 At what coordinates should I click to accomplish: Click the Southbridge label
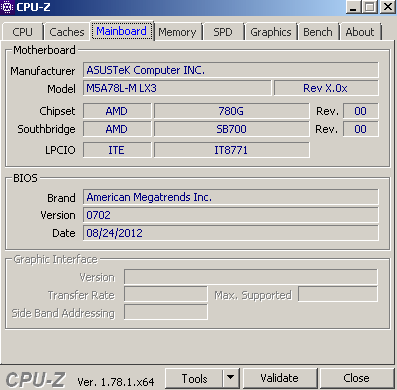46,129
